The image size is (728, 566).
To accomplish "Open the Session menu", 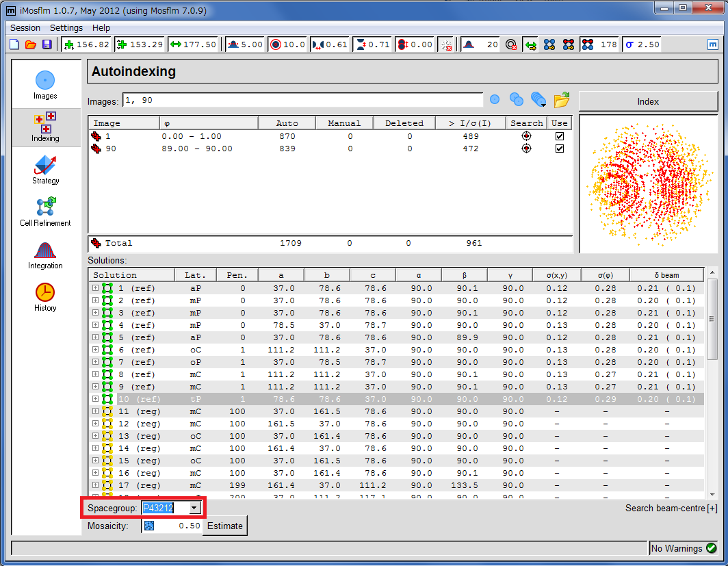I will click(x=25, y=28).
